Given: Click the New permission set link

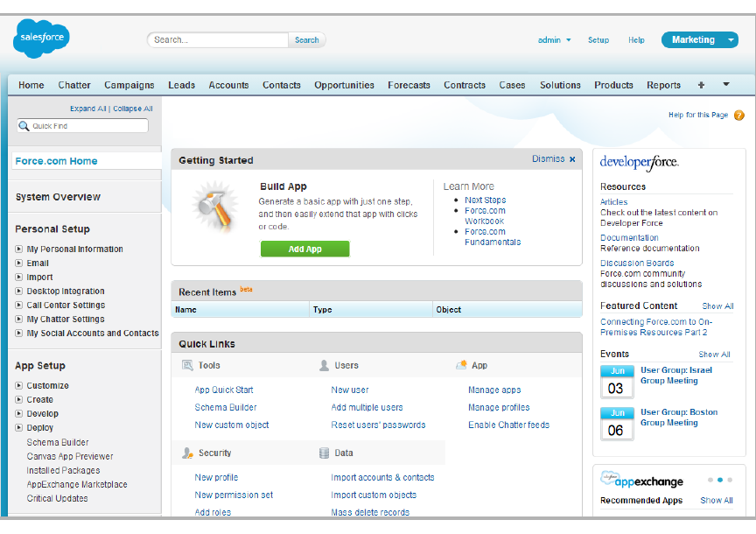Looking at the screenshot, I should [234, 495].
